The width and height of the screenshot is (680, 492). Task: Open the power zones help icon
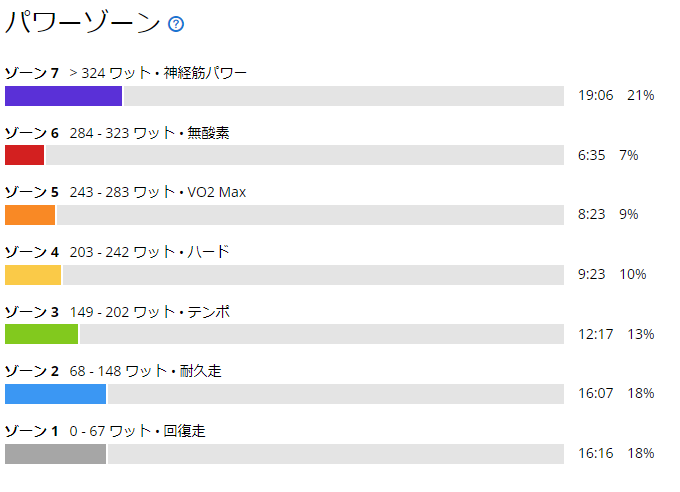[176, 24]
